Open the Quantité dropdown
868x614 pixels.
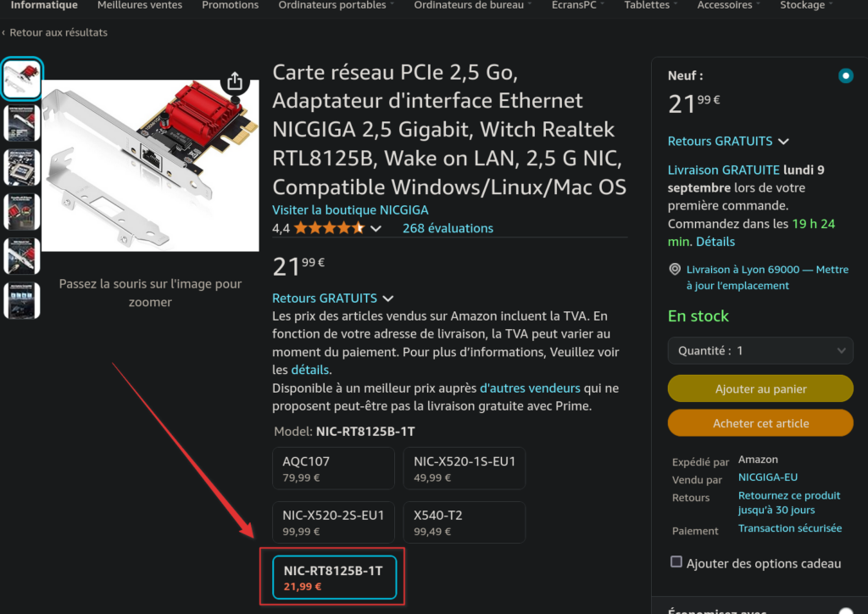point(760,350)
